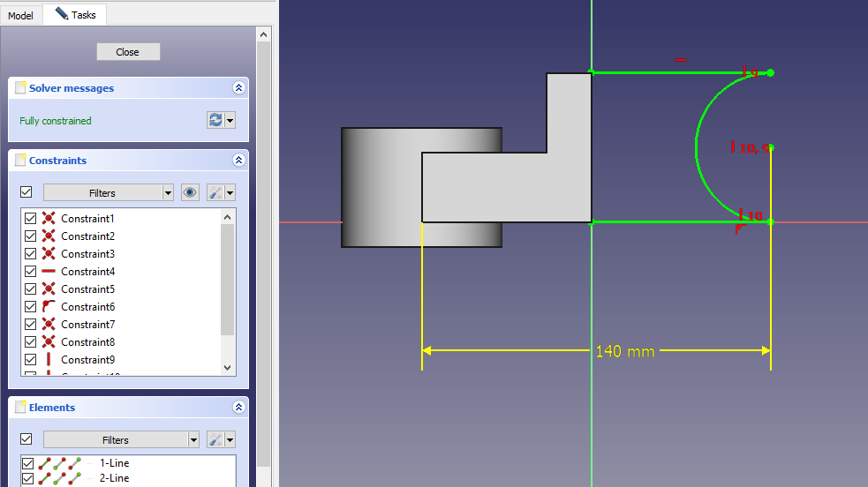Toggle the 1-Line element checkbox
868x487 pixels.
[x=27, y=463]
